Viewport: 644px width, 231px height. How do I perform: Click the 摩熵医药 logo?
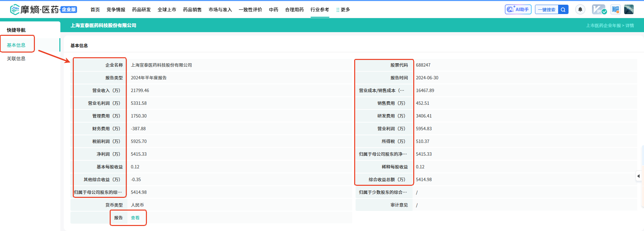coord(43,9)
